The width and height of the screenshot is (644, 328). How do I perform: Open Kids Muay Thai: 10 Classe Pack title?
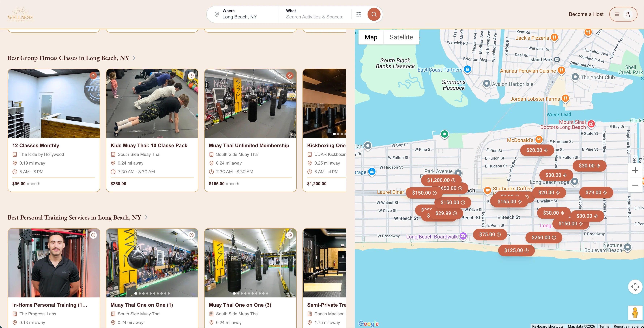tap(149, 145)
